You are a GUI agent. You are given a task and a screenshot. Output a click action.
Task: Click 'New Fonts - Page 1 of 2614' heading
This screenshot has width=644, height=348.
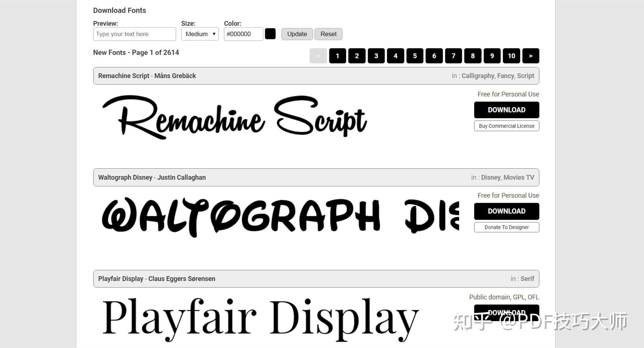(x=136, y=53)
